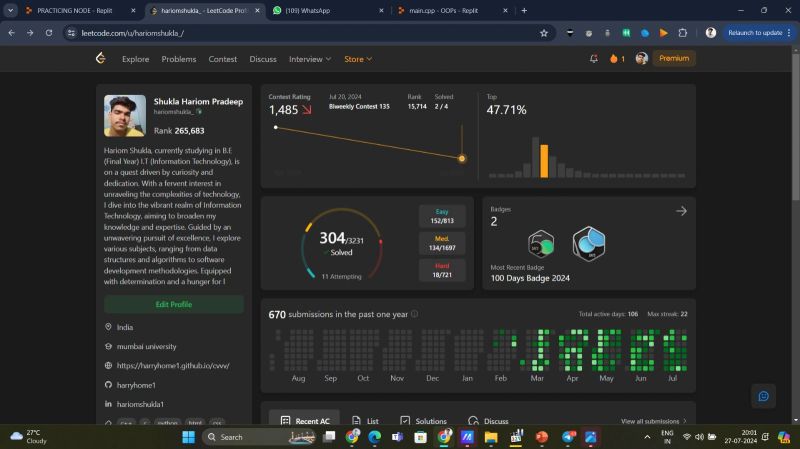This screenshot has height=449, width=800.
Task: Open harryhome1 GitHub link
Action: [x=136, y=385]
